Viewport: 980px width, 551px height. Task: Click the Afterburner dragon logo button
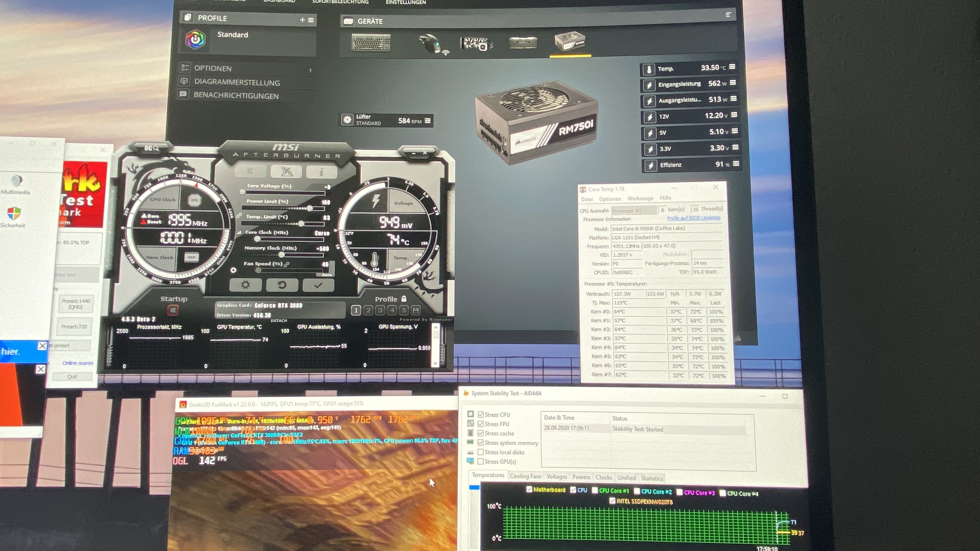[286, 172]
